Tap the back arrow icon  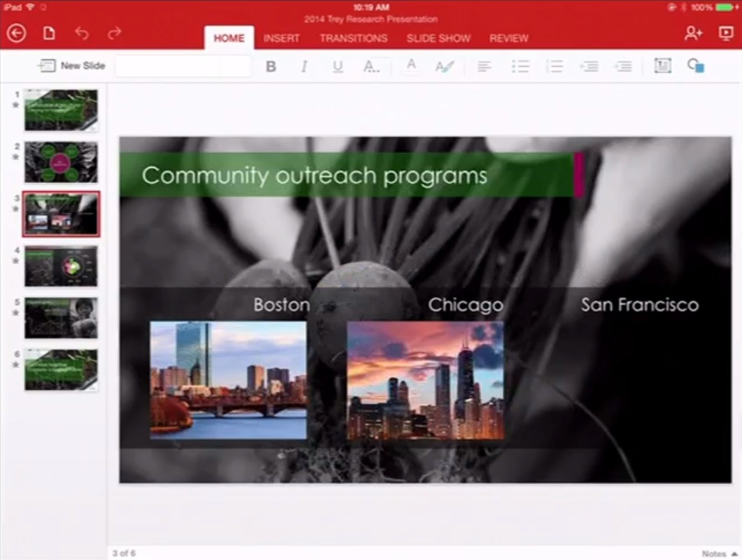pyautogui.click(x=16, y=33)
